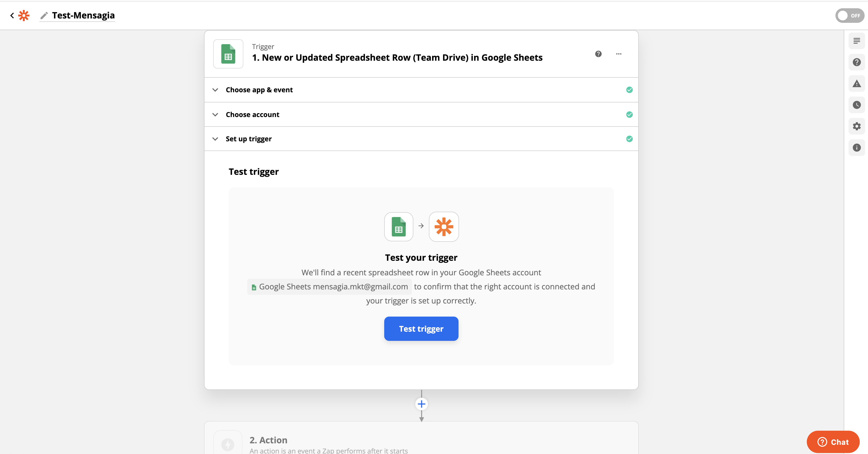The width and height of the screenshot is (868, 454).
Task: Open the trigger three-dot options menu
Action: [619, 54]
